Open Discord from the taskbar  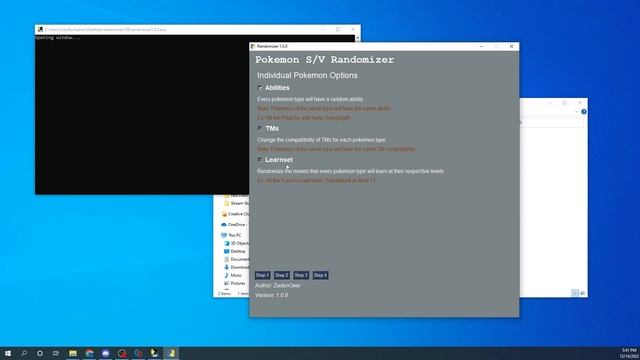coord(106,353)
